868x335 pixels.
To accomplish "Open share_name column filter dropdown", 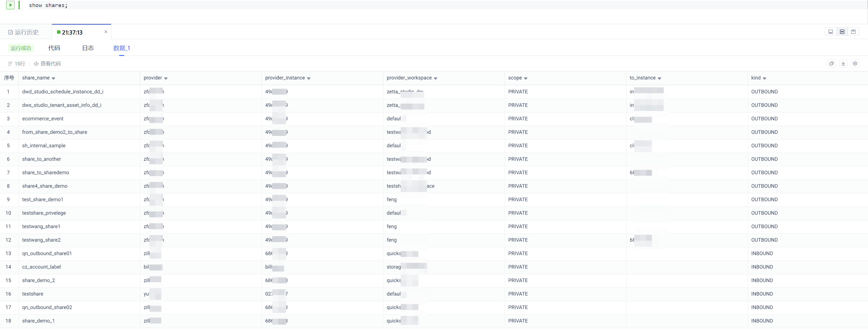I will (x=54, y=78).
